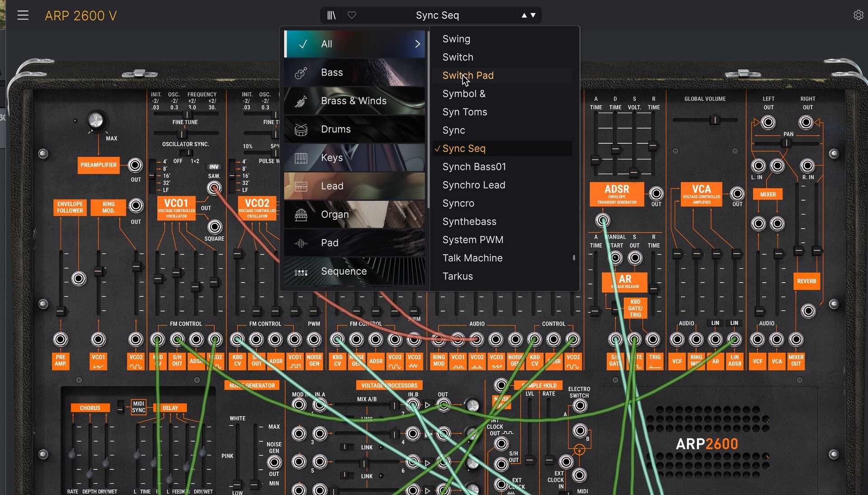Viewport: 868px width, 495px height.
Task: Select the Keys category
Action: click(354, 158)
